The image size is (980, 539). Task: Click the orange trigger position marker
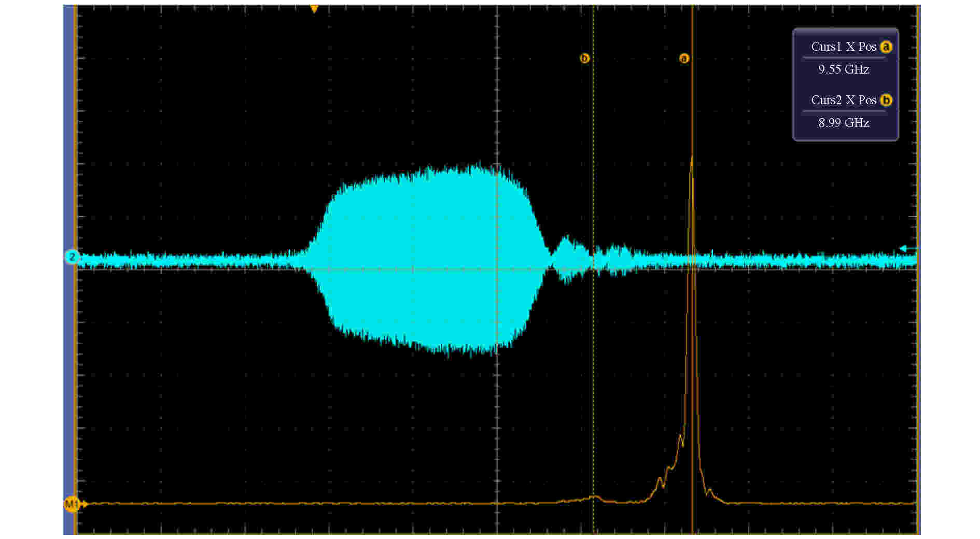[x=314, y=9]
